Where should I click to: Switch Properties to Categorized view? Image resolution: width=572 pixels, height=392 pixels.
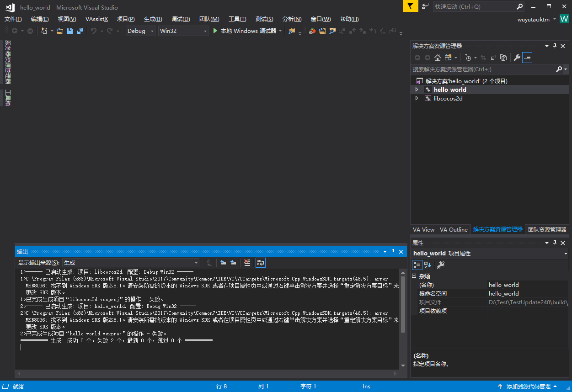tap(417, 265)
